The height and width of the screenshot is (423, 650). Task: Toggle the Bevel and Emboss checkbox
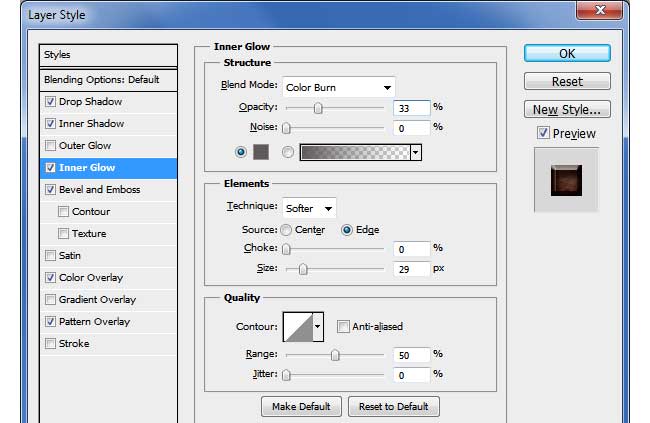click(50, 189)
